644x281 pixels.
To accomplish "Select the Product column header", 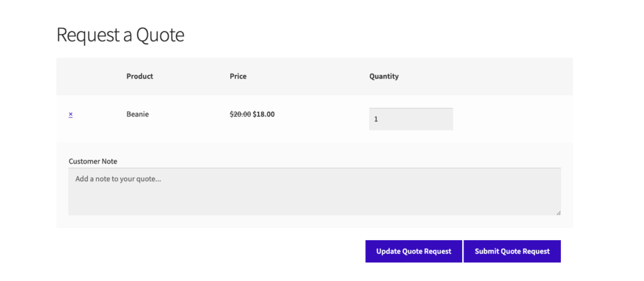I will click(140, 77).
